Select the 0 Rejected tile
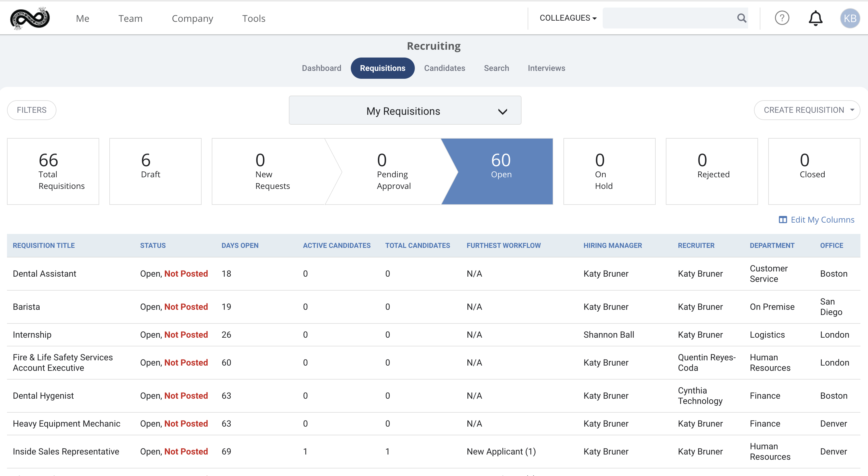The width and height of the screenshot is (868, 476). (712, 171)
